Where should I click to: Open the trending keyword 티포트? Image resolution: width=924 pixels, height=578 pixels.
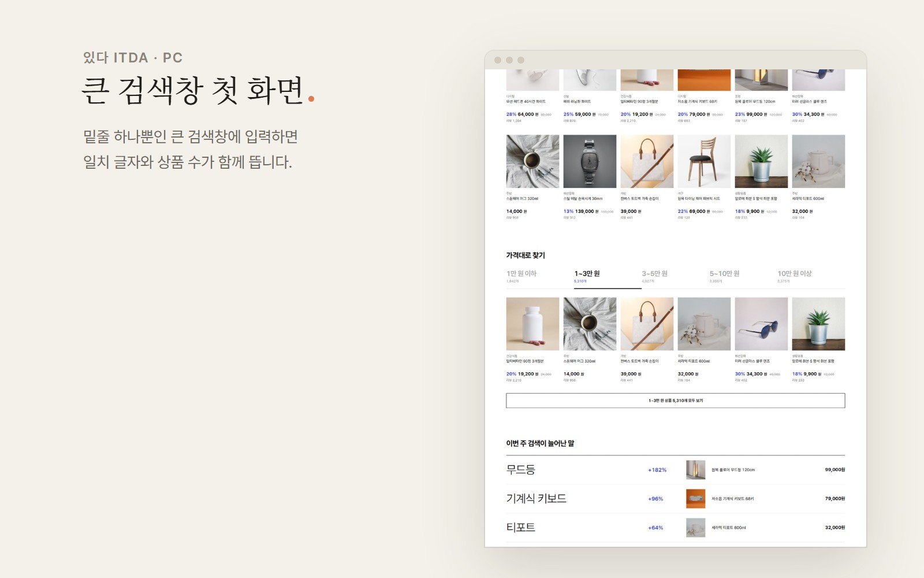(521, 527)
